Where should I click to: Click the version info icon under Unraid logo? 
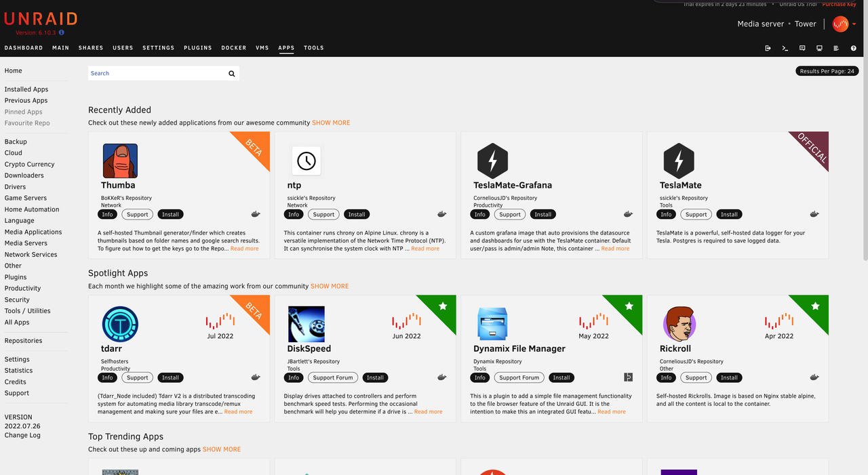[62, 33]
